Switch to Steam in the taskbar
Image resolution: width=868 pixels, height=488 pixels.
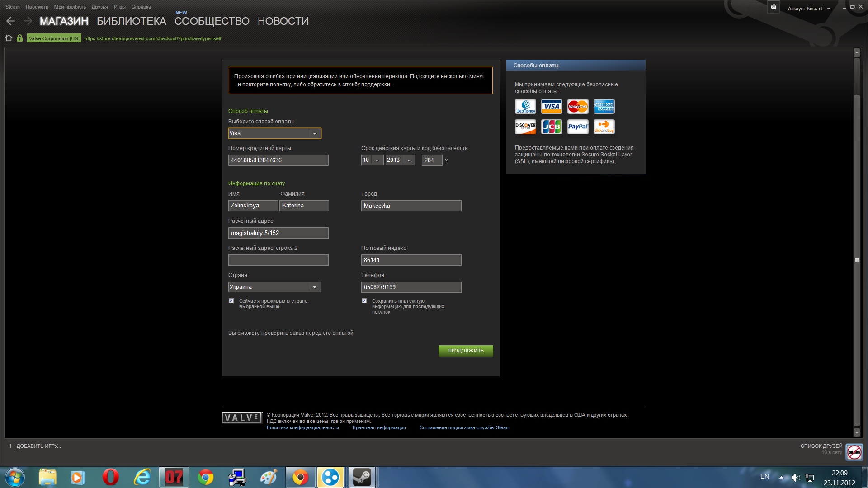pyautogui.click(x=362, y=477)
